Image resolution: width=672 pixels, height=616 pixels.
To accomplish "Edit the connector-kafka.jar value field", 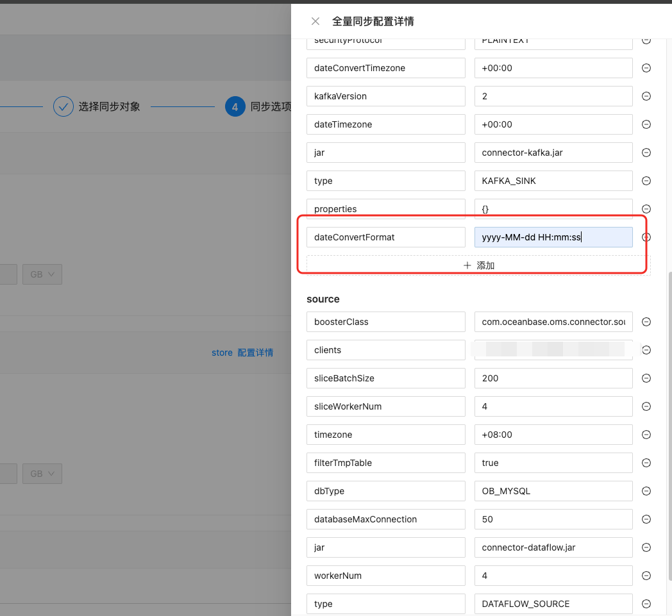I will 553,153.
